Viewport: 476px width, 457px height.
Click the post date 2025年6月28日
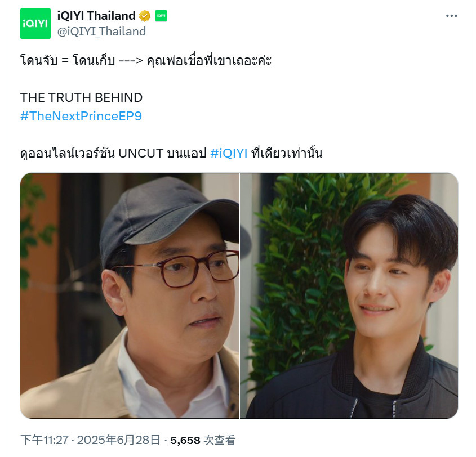click(x=118, y=440)
